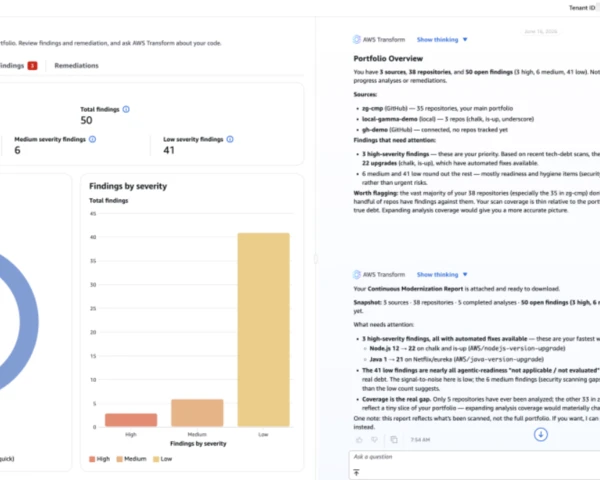This screenshot has width=600, height=480.
Task: Give thumbs up to the last response
Action: coord(359,440)
